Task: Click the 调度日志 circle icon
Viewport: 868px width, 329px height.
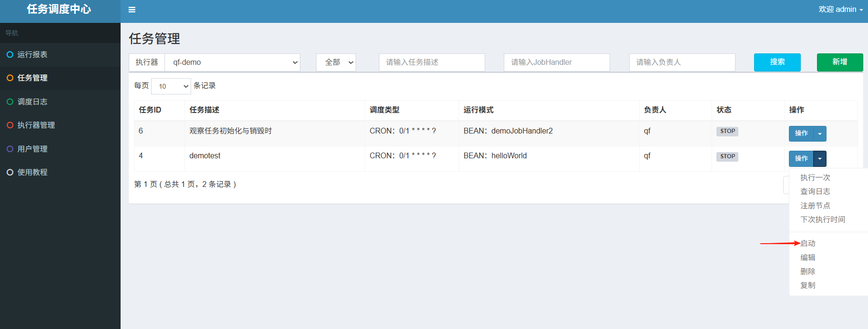Action: click(10, 102)
